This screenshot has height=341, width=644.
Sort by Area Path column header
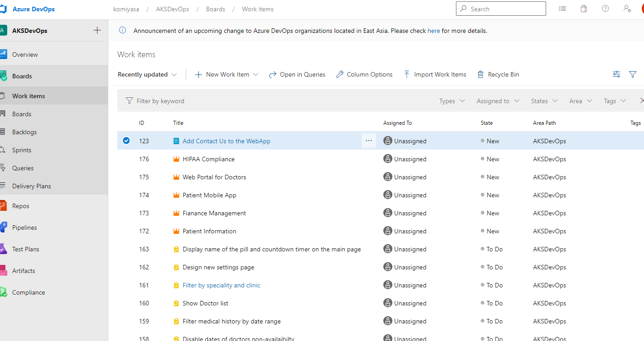coord(544,123)
